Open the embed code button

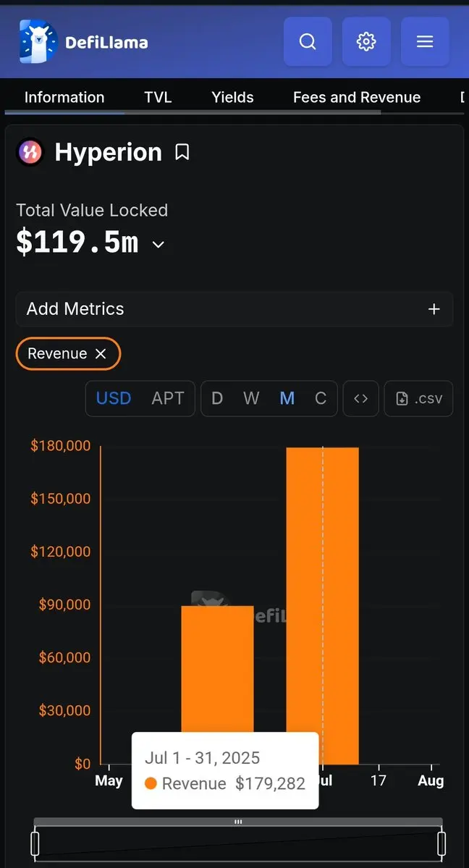[x=361, y=399]
